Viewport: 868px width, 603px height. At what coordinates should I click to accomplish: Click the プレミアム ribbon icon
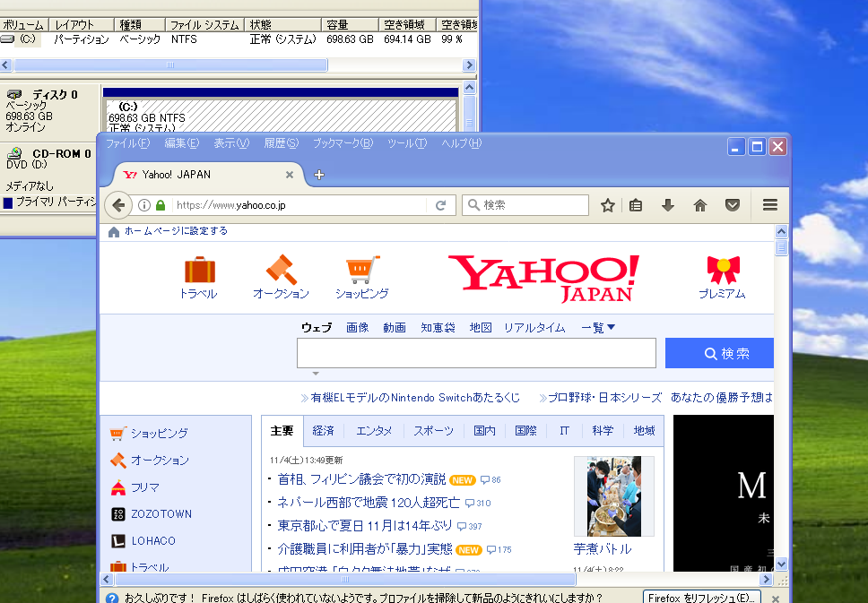[x=723, y=270]
